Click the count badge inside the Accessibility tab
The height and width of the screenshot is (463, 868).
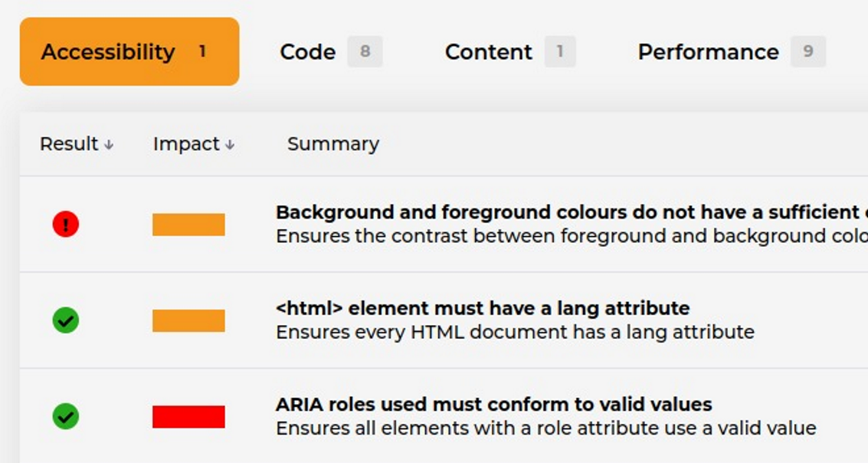202,51
